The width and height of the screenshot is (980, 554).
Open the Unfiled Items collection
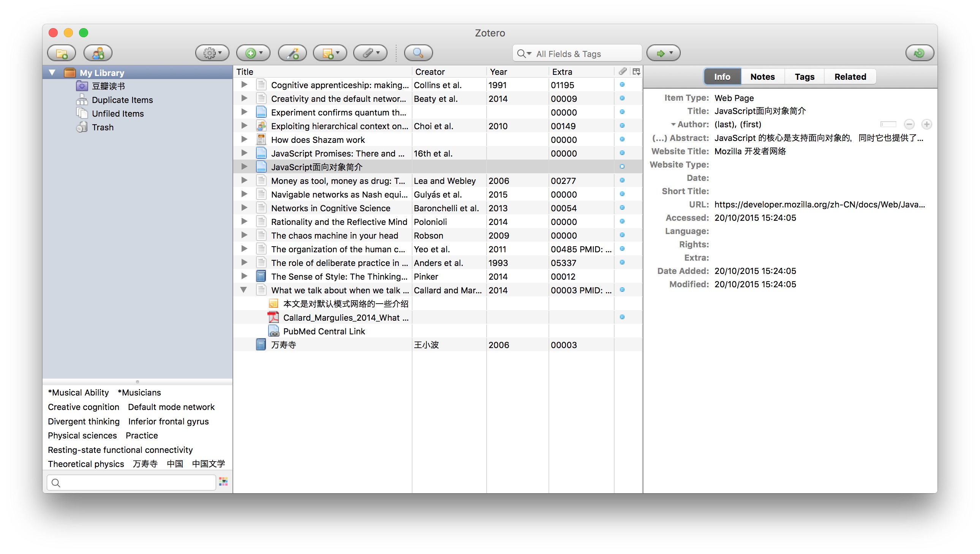[119, 113]
